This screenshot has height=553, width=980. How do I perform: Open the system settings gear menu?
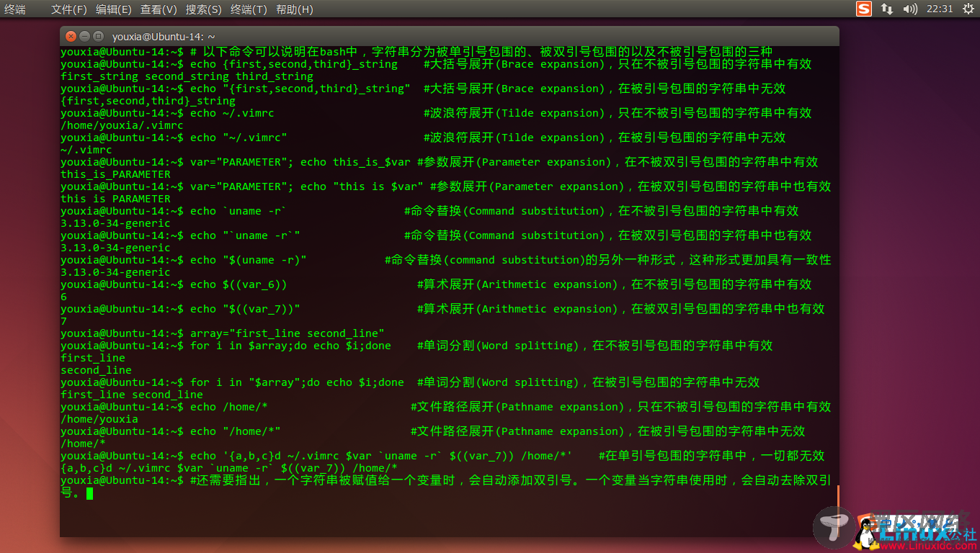968,9
